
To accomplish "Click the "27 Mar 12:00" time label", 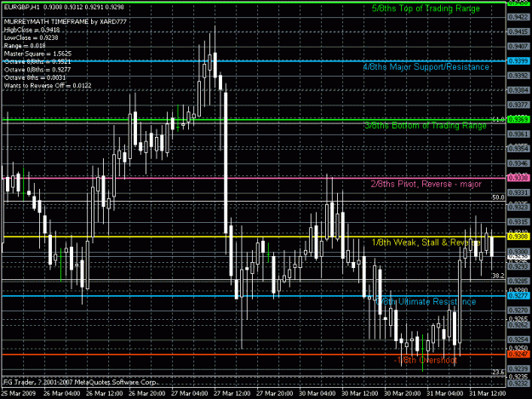I will point(232,394).
